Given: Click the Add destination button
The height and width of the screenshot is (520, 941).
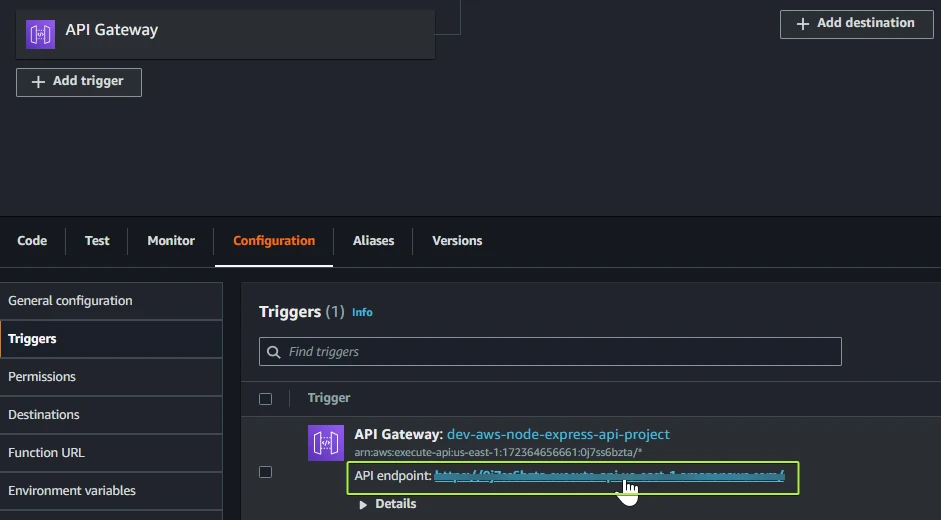Looking at the screenshot, I should point(854,23).
